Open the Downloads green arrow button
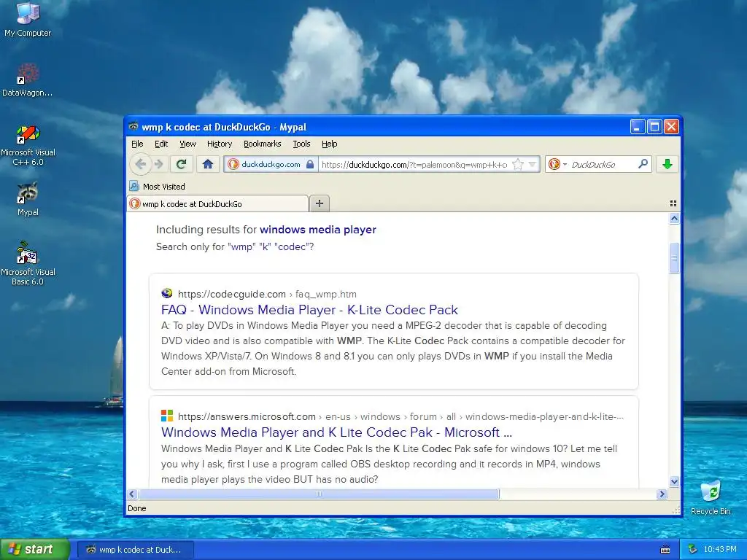747x560 pixels. 667,164
